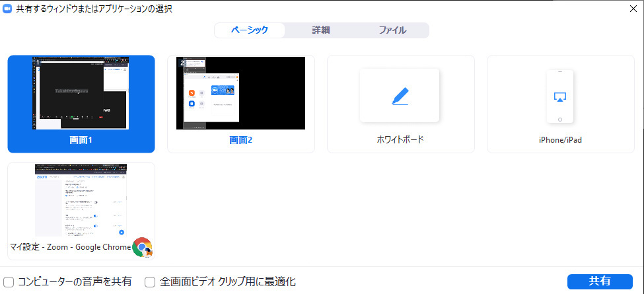Toggle 全画面ビデオ クリップ用に最適化 checkbox
The width and height of the screenshot is (644, 294).
click(150, 282)
